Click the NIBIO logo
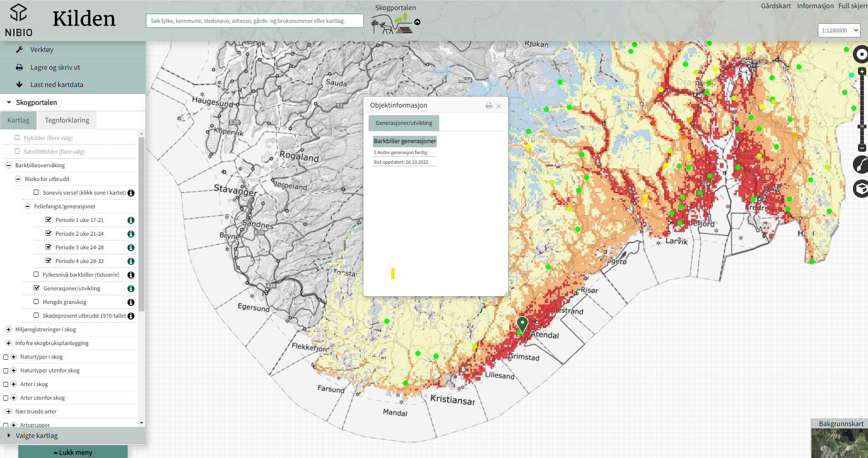 click(x=19, y=20)
